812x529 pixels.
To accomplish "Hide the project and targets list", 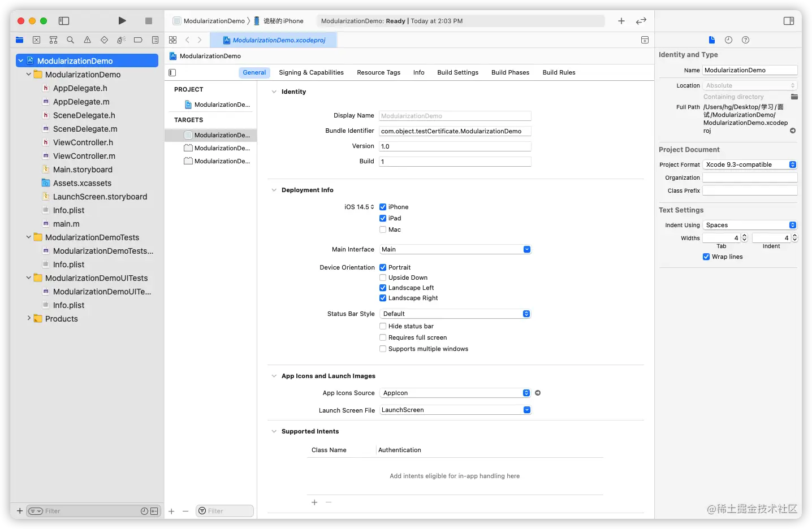I will tap(172, 72).
